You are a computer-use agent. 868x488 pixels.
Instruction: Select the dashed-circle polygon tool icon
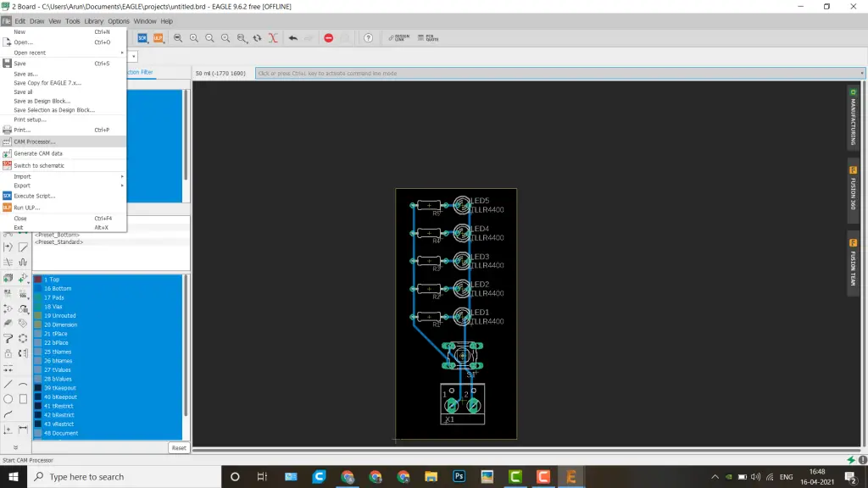[23, 338]
